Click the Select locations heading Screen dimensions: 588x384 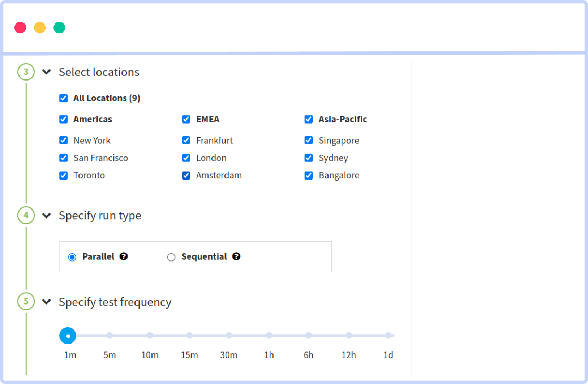pos(99,72)
